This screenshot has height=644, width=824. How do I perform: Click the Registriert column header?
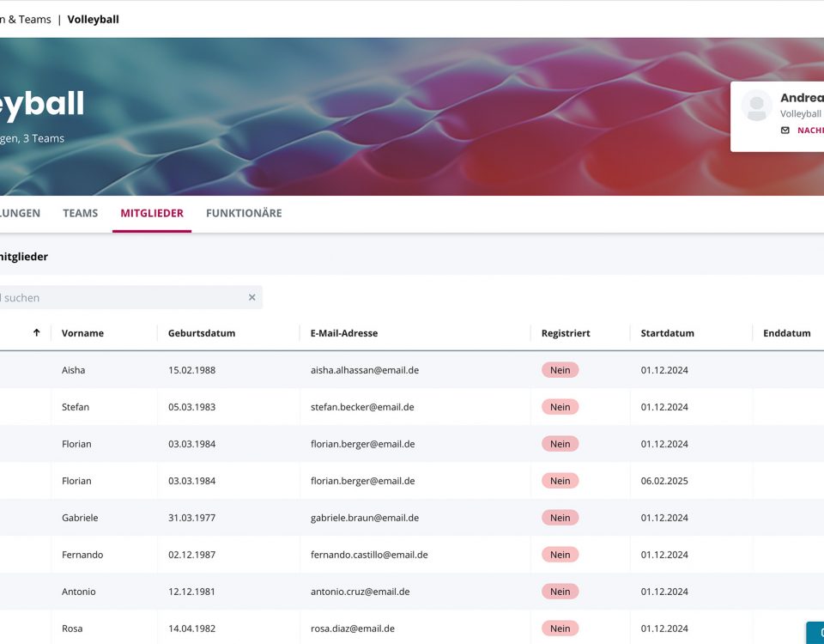click(565, 333)
